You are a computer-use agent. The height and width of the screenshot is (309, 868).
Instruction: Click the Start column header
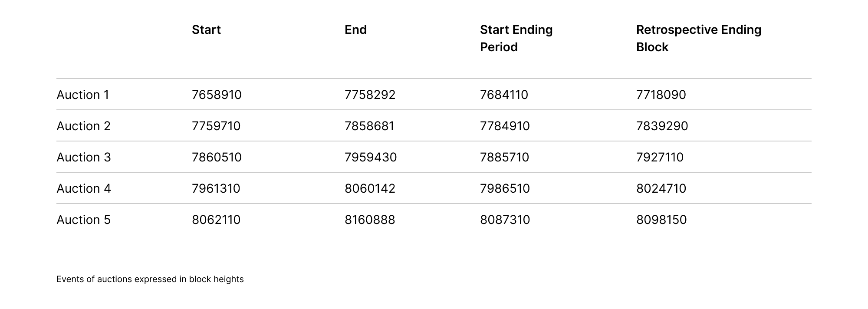coord(206,30)
